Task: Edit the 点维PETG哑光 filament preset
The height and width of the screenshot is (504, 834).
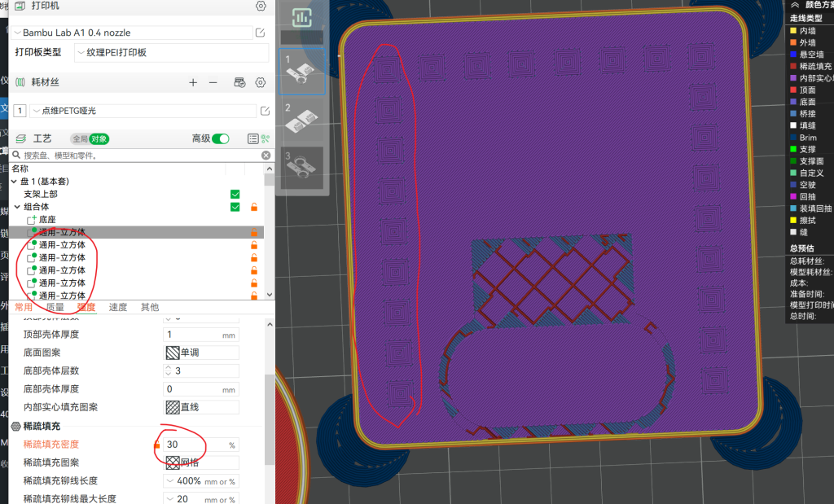Action: [x=265, y=111]
